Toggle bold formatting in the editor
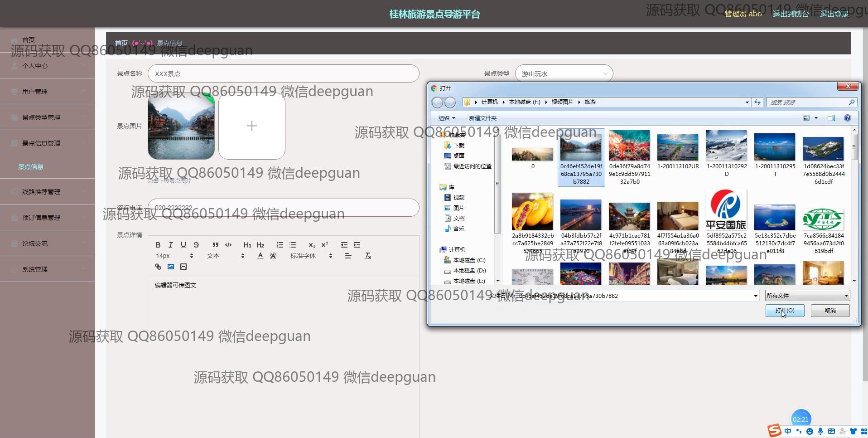Screen dimensions: 868x438 pyautogui.click(x=158, y=245)
